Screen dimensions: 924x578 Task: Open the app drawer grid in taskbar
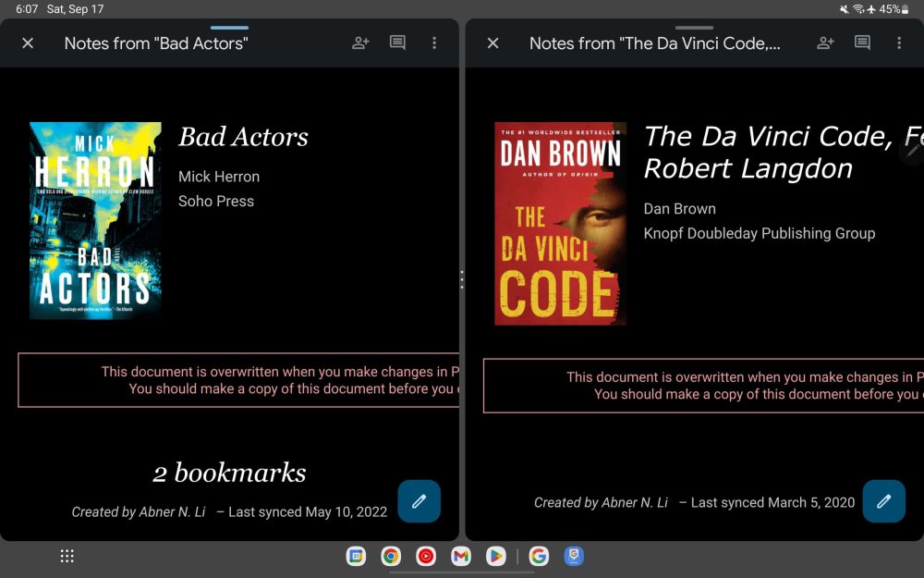click(67, 556)
